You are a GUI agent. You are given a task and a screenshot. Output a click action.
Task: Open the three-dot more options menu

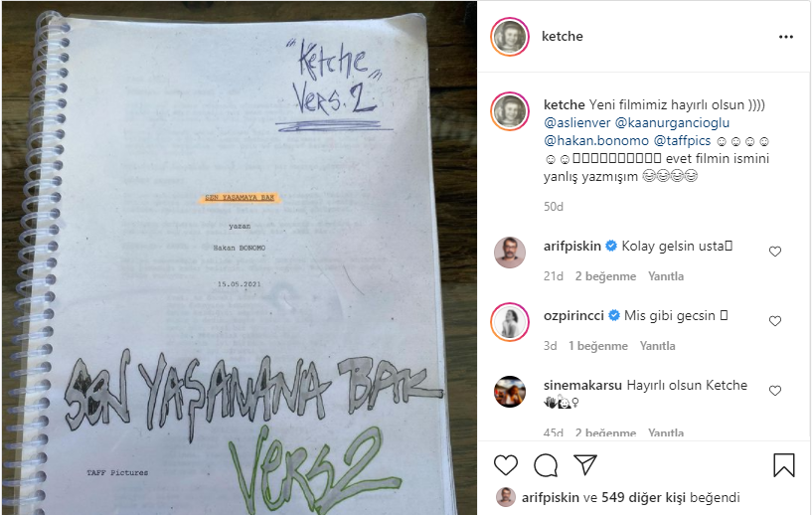tap(785, 37)
